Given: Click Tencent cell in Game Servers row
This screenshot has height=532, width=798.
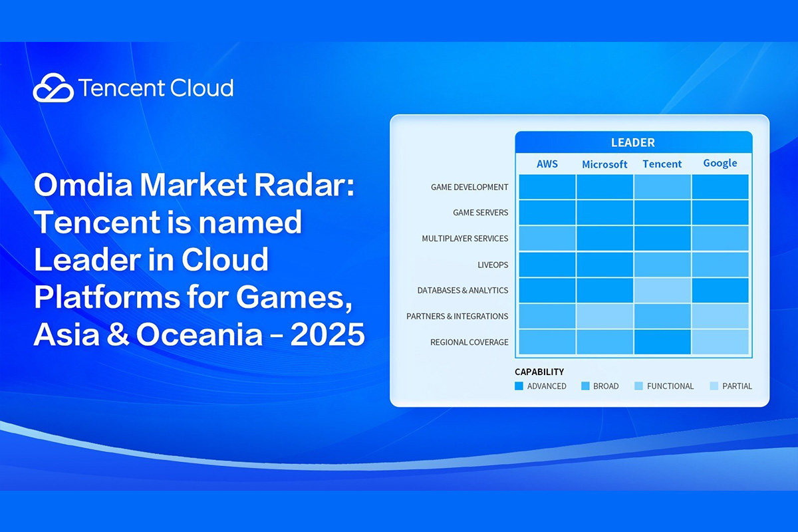Looking at the screenshot, I should [x=662, y=213].
